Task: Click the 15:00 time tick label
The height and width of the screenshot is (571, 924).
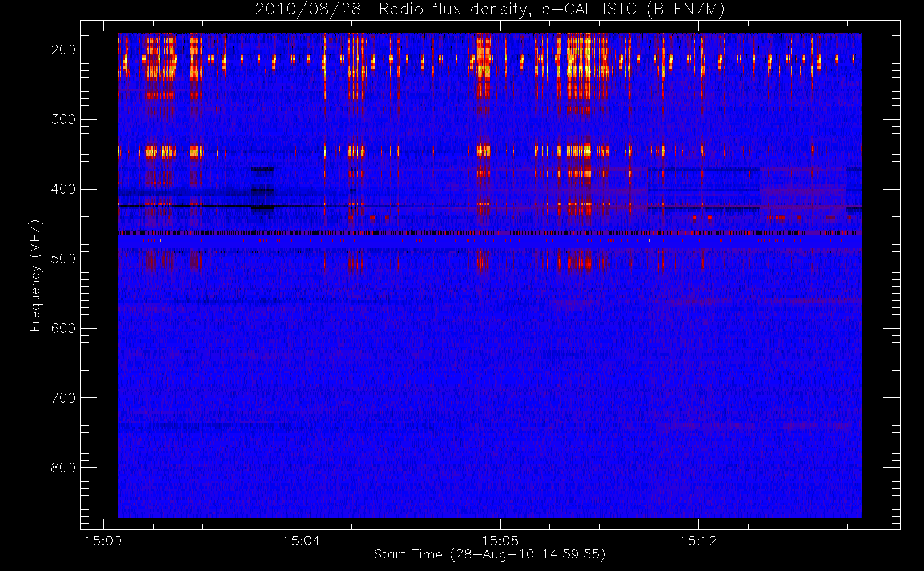Action: pyautogui.click(x=103, y=541)
